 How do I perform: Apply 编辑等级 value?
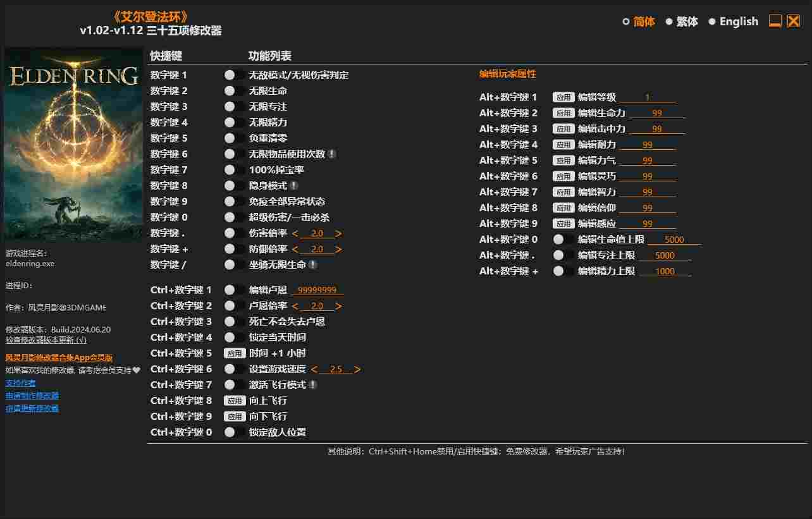tap(563, 97)
